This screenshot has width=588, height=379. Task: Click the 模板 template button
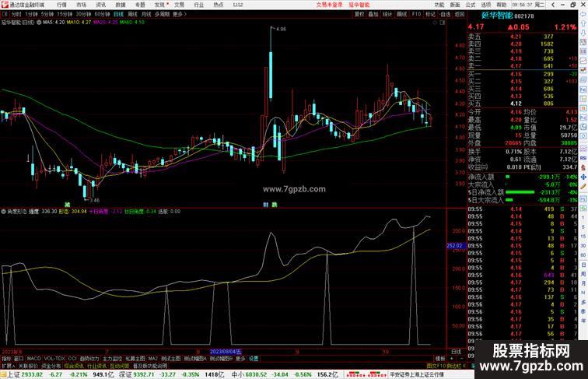click(440, 359)
